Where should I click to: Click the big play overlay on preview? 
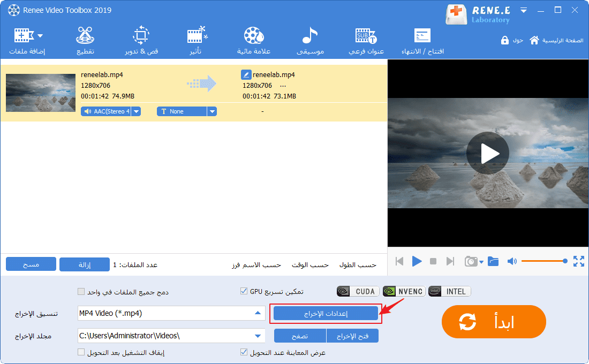(488, 153)
